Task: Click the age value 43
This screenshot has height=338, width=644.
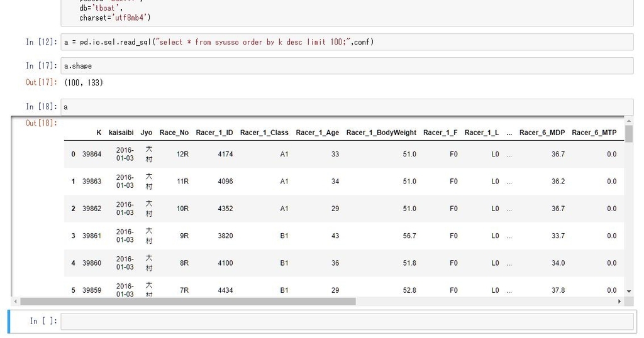Action: (335, 236)
